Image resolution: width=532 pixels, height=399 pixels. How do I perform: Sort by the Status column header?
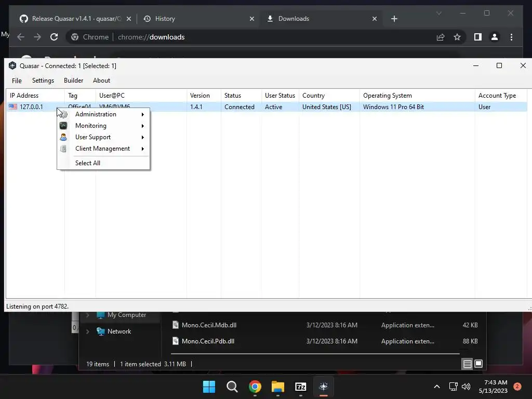pos(241,96)
